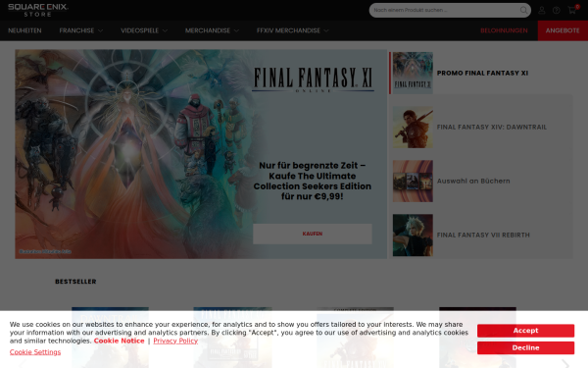Expand FFXIV Merchandise dropdown chevron
This screenshot has height=368, width=588.
coord(326,30)
